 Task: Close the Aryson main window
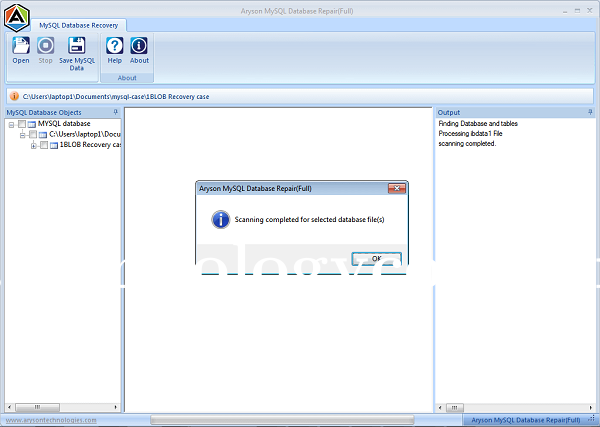[x=590, y=11]
